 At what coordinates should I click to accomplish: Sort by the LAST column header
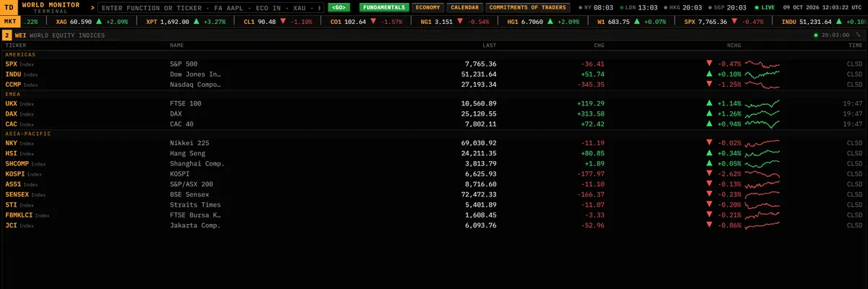(489, 45)
